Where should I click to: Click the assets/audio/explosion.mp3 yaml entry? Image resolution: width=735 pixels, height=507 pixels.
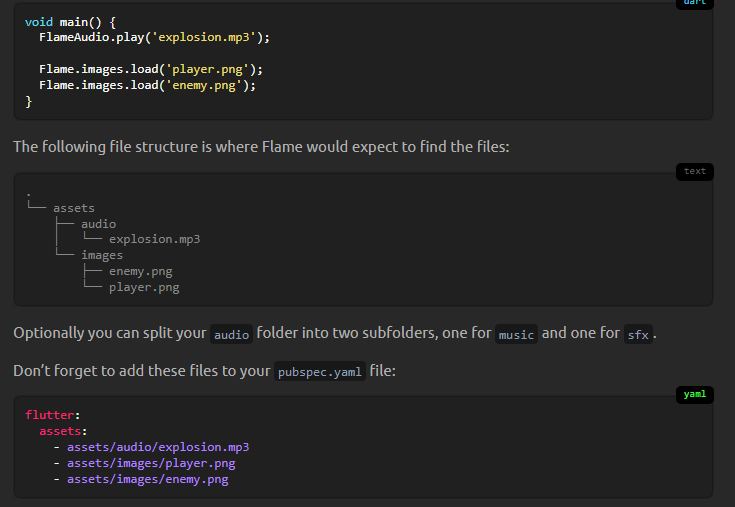pos(158,447)
